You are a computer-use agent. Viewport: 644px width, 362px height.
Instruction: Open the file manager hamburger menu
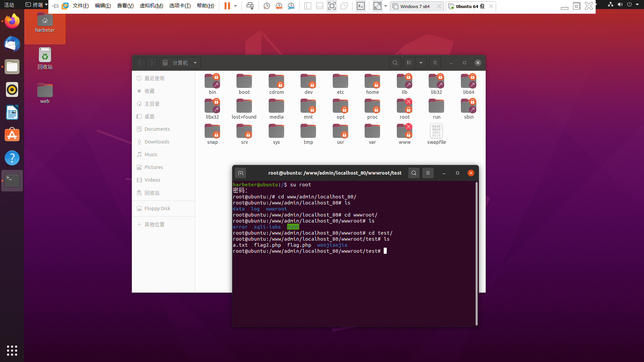(435, 63)
